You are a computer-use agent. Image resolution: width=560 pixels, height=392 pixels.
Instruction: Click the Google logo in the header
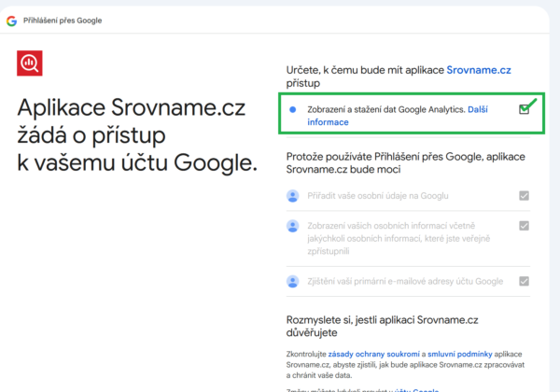point(11,21)
